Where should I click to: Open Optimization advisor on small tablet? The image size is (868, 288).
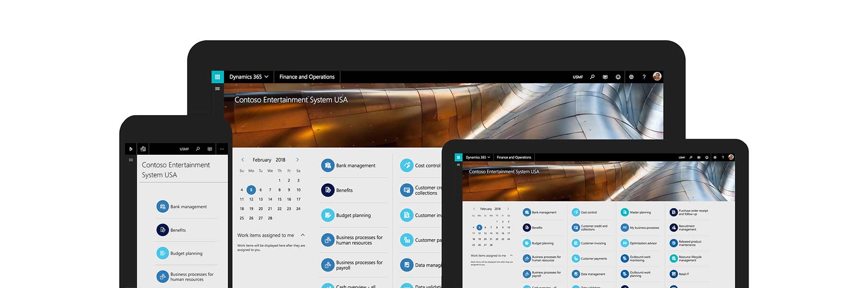[640, 243]
